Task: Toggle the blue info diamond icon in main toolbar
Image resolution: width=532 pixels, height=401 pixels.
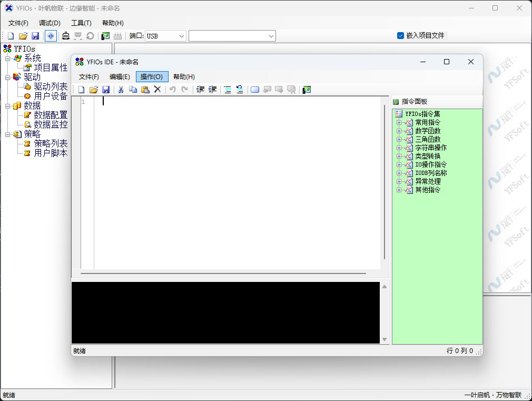Action: coord(51,36)
